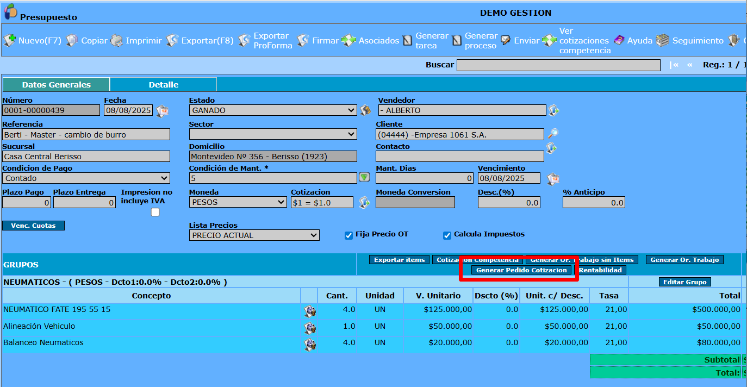Image resolution: width=747 pixels, height=387 pixels.
Task: Click the Generar Or. Trabajo sin Items button
Action: tap(582, 260)
